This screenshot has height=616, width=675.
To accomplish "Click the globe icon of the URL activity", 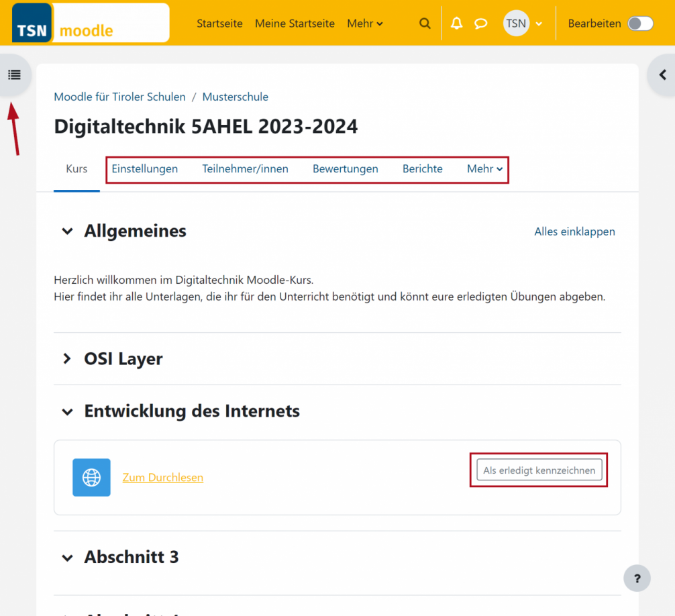I will [91, 477].
